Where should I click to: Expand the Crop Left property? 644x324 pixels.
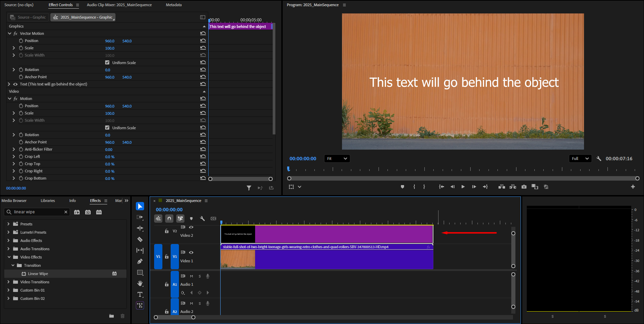coord(14,156)
